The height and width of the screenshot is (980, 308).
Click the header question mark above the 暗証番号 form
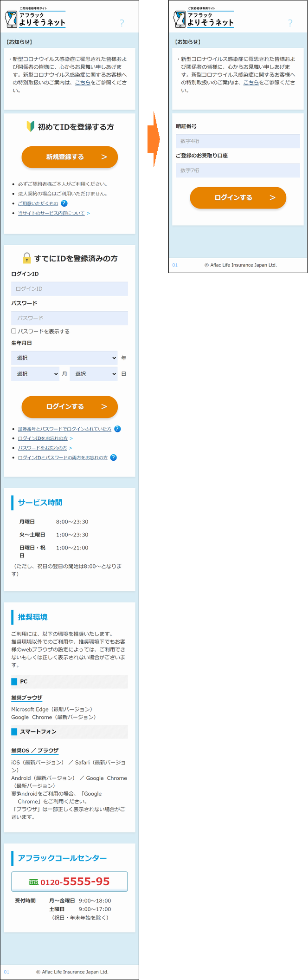click(x=290, y=23)
